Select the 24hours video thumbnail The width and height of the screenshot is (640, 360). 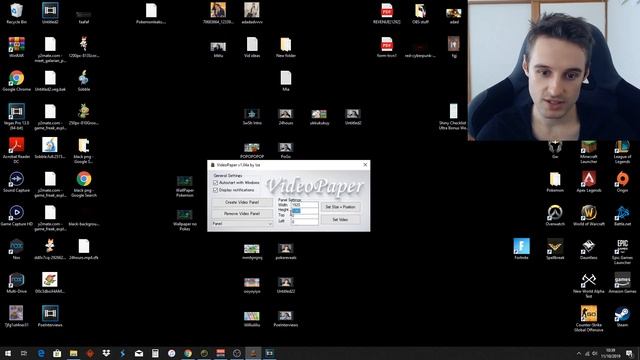click(x=286, y=117)
